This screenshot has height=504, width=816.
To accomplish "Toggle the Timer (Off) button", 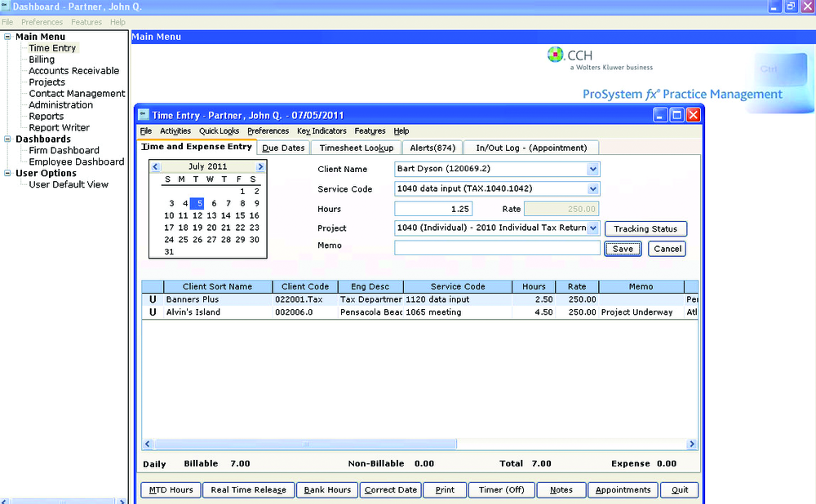I will point(501,490).
